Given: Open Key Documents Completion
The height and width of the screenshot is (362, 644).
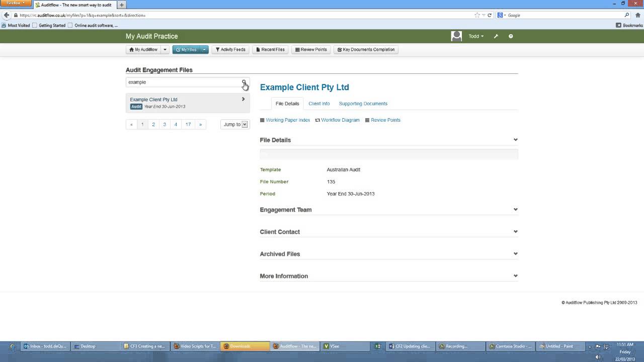Looking at the screenshot, I should point(366,49).
